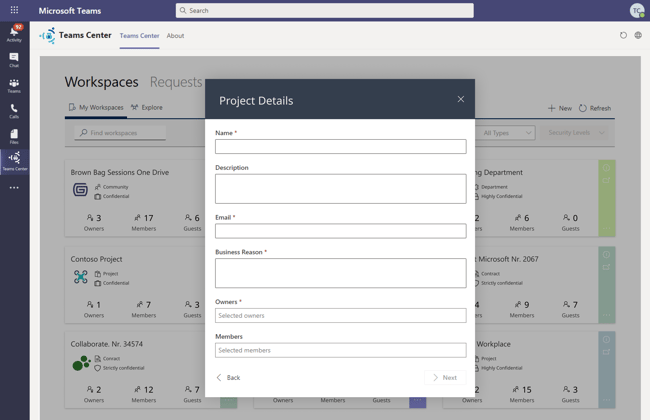Open the app launcher waffle icon
This screenshot has width=650, height=420.
point(14,10)
